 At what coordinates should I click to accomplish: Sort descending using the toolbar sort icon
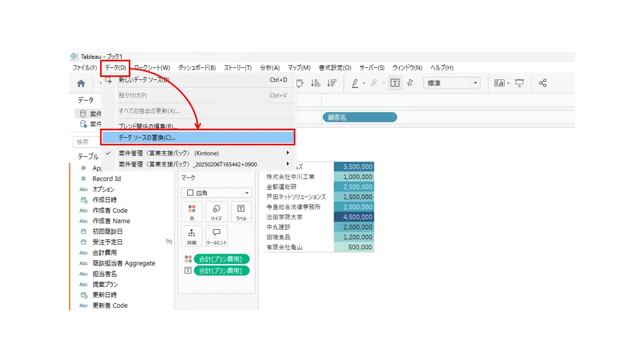click(x=332, y=83)
